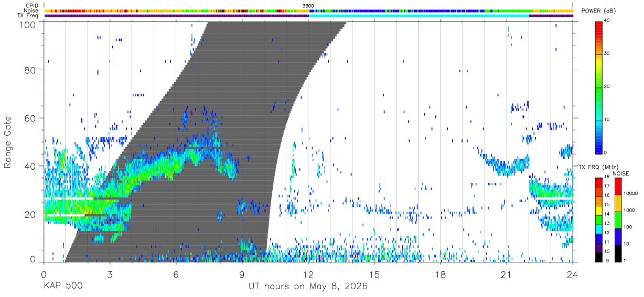This screenshot has width=644, height=297.
Task: Click the 21 tick on UT hours axis
Action: click(x=507, y=274)
